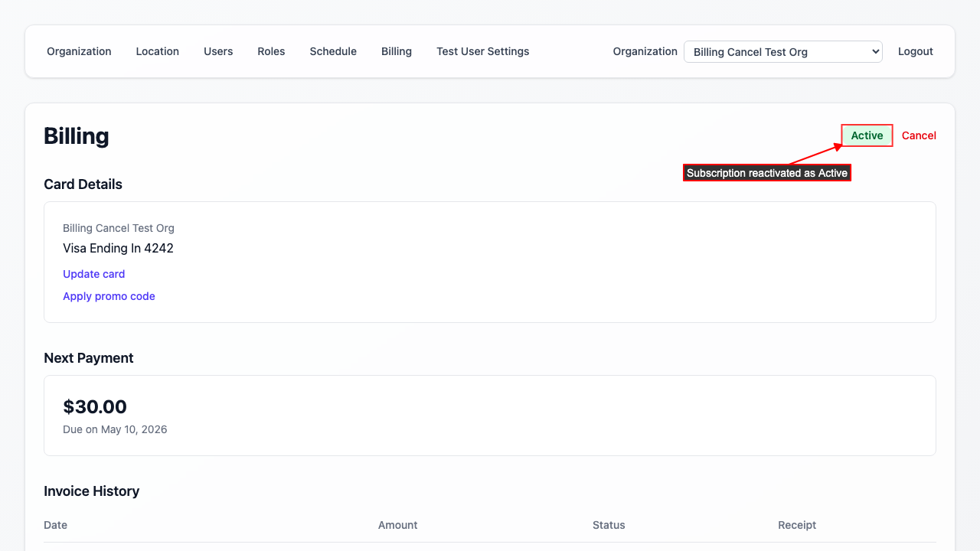Open the Update card link
The image size is (980, 551).
click(93, 274)
